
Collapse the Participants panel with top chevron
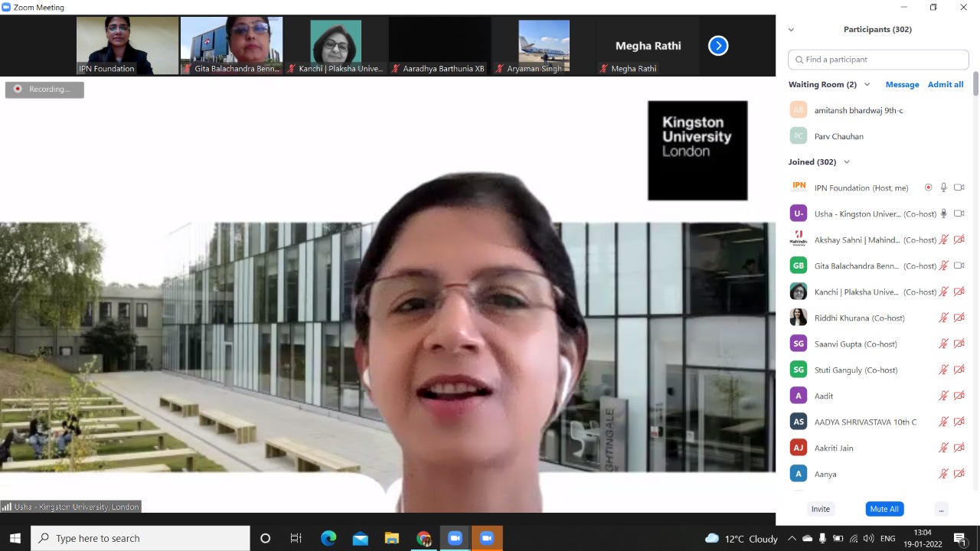pos(791,30)
